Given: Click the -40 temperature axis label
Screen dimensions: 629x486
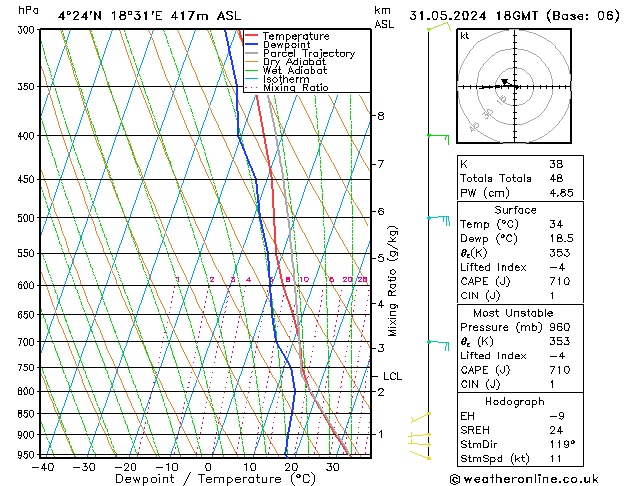Looking at the screenshot, I should click(43, 467).
